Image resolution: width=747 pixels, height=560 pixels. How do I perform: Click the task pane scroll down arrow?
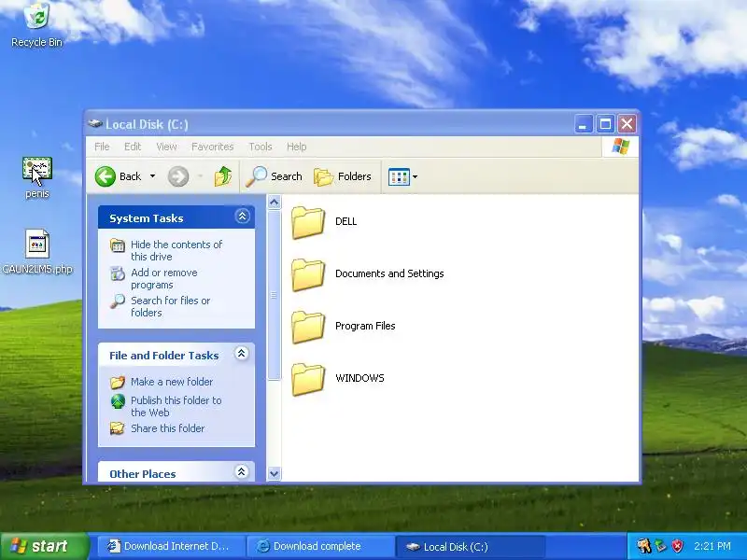pos(274,474)
